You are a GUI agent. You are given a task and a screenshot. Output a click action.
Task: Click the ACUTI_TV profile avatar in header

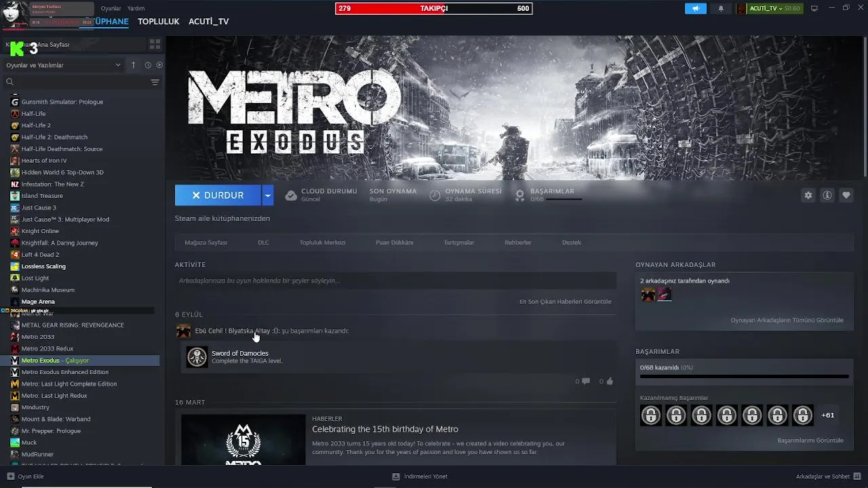(741, 8)
